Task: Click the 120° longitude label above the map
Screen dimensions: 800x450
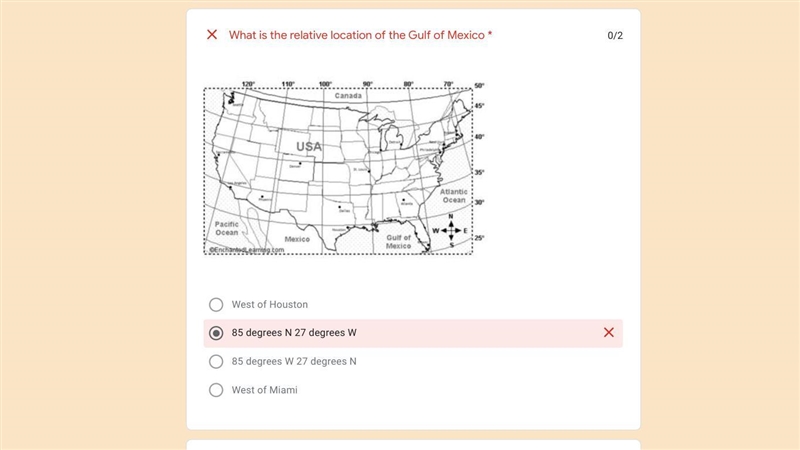Action: (248, 84)
